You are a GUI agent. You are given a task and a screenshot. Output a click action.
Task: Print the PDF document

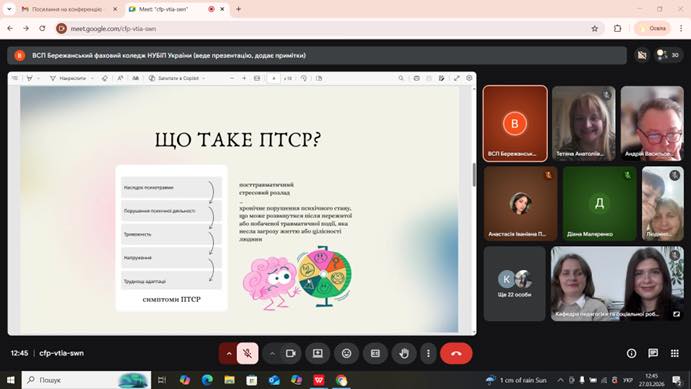tap(416, 78)
